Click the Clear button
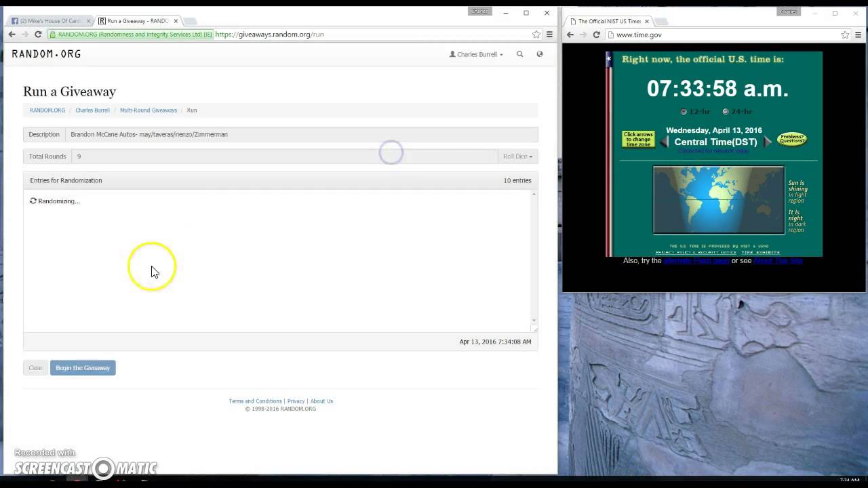This screenshot has width=868, height=488. tap(35, 368)
